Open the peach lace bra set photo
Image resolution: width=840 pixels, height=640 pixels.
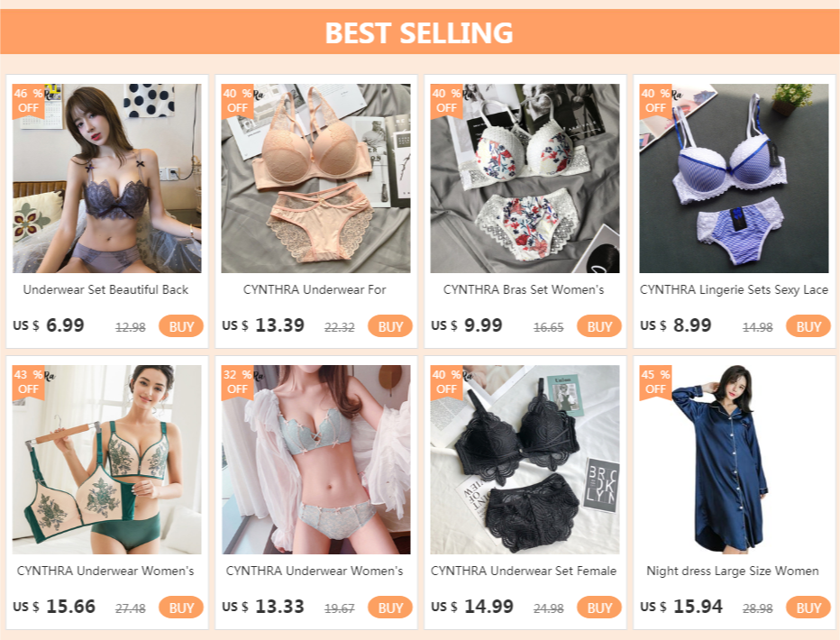pos(315,178)
